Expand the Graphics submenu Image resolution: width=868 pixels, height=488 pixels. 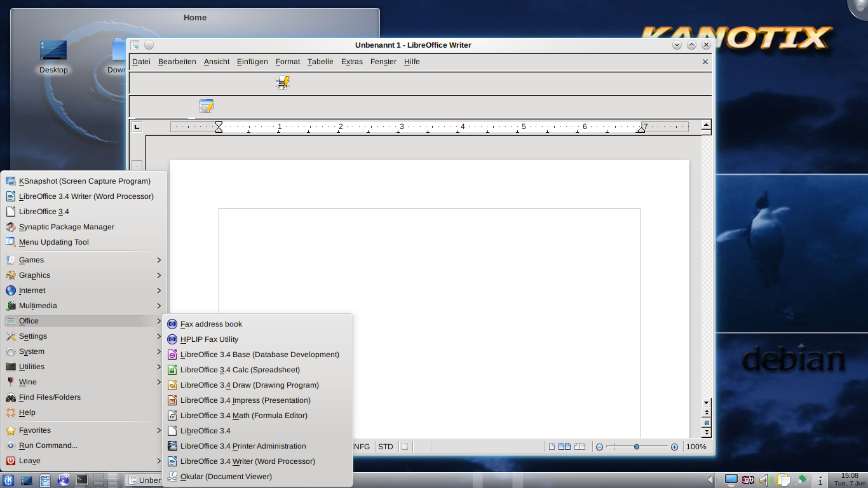tap(84, 275)
